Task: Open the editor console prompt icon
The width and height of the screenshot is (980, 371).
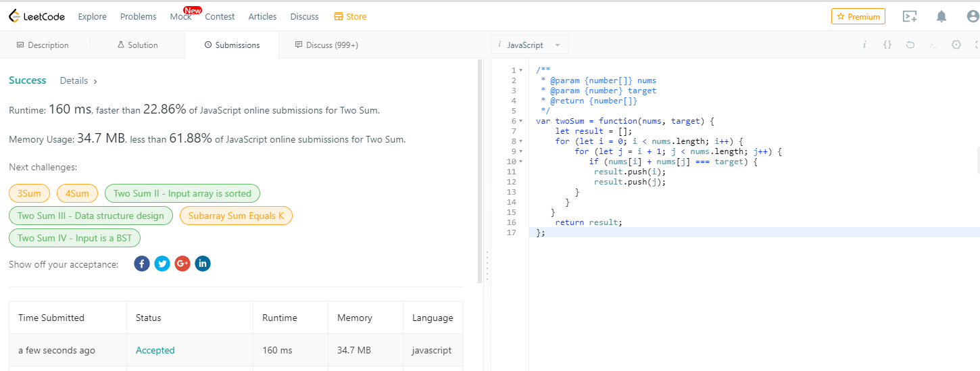Action: point(933,45)
